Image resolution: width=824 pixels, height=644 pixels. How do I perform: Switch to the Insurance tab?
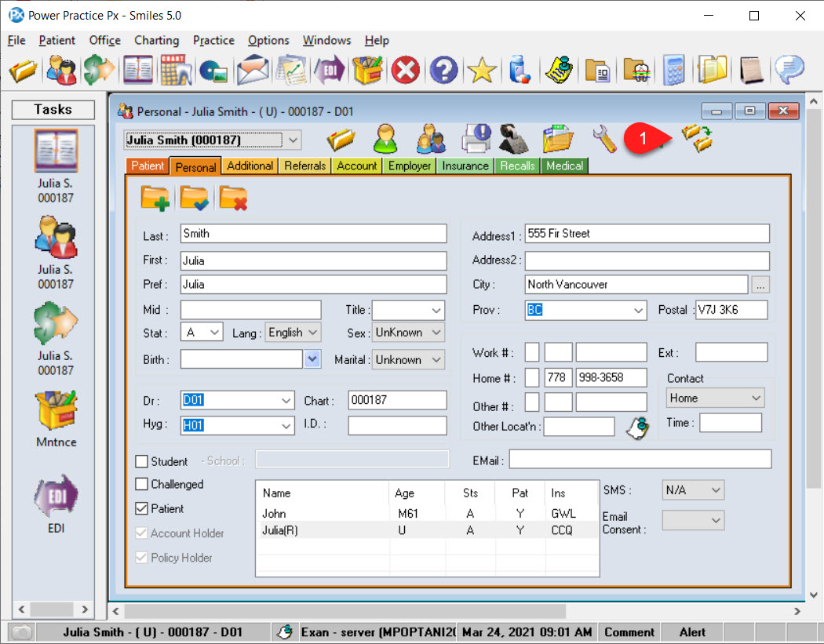tap(465, 166)
